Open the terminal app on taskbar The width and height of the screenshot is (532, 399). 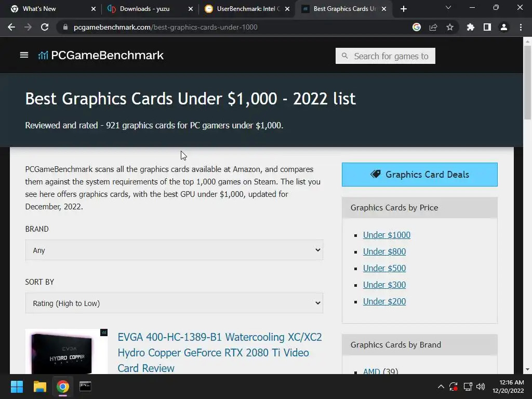tap(85, 387)
